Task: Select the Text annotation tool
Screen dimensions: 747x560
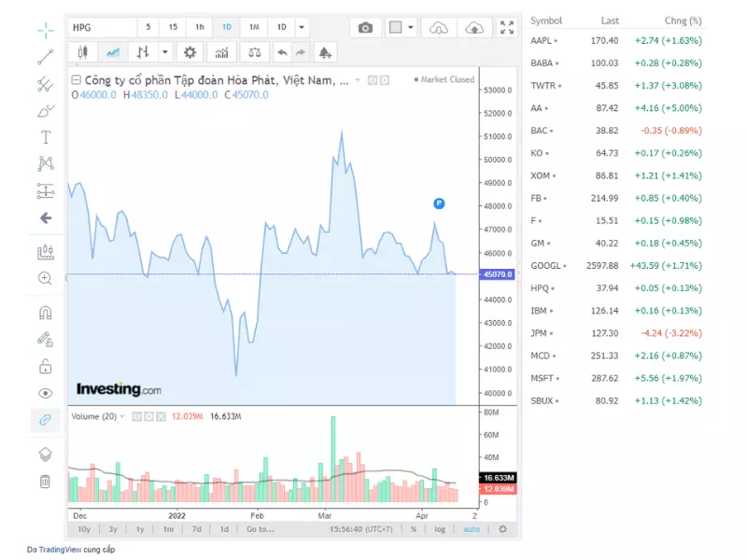Action: pyautogui.click(x=46, y=137)
